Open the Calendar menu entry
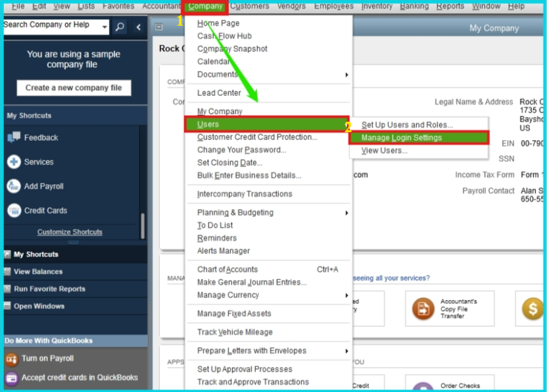Viewport: 547px width, 392px height. click(x=213, y=61)
